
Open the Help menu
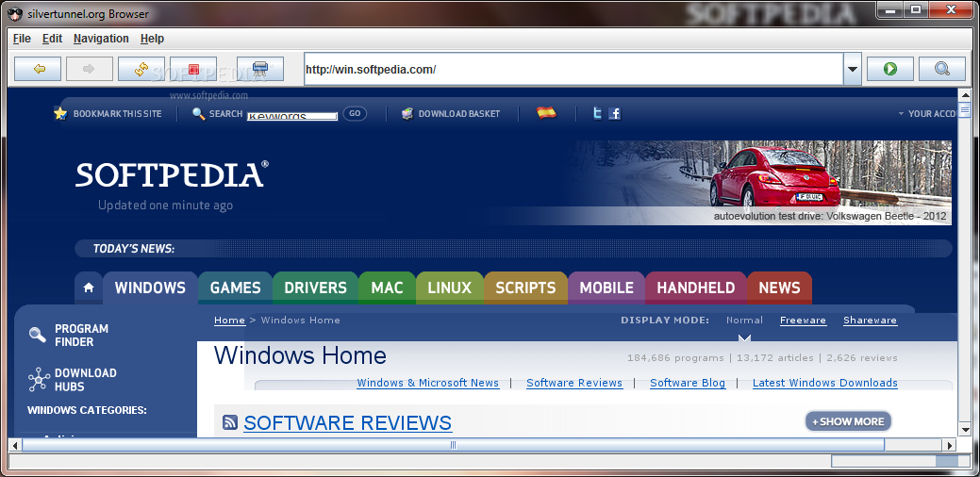[x=152, y=39]
